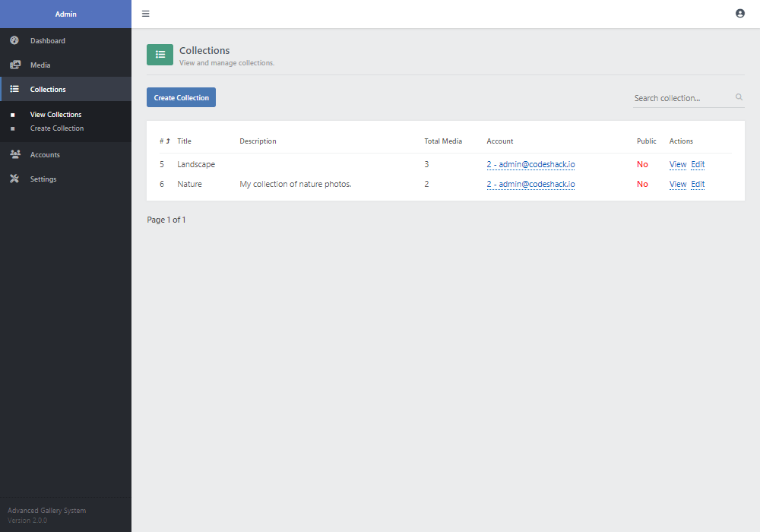This screenshot has height=532, width=760.
Task: Click the Media images icon
Action: [x=15, y=65]
